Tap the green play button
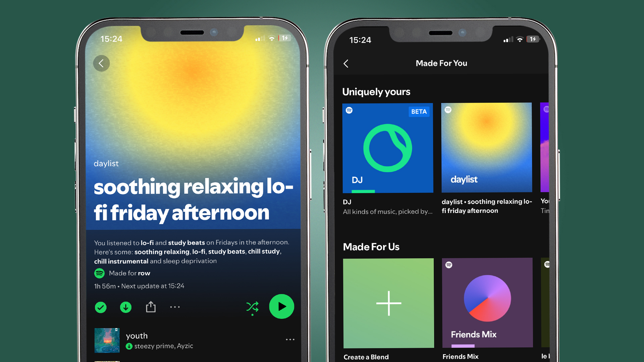The width and height of the screenshot is (644, 362). pyautogui.click(x=281, y=307)
